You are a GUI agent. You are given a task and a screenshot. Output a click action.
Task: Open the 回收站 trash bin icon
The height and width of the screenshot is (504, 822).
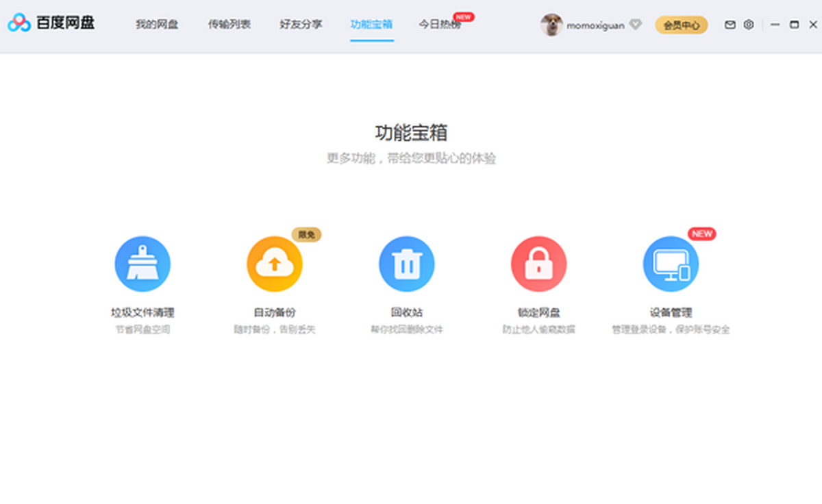[x=407, y=264]
